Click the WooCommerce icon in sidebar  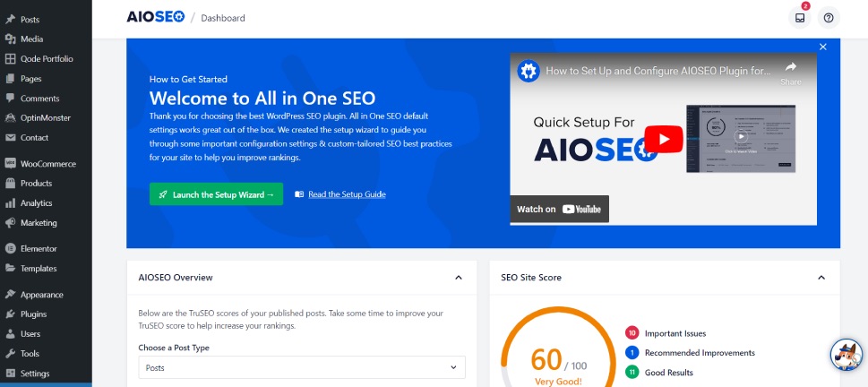10,164
